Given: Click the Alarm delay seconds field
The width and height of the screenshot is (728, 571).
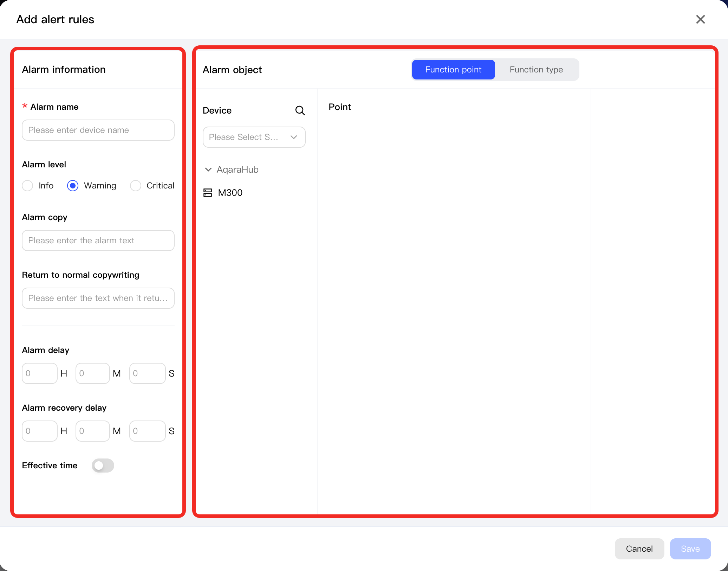Looking at the screenshot, I should [x=148, y=373].
